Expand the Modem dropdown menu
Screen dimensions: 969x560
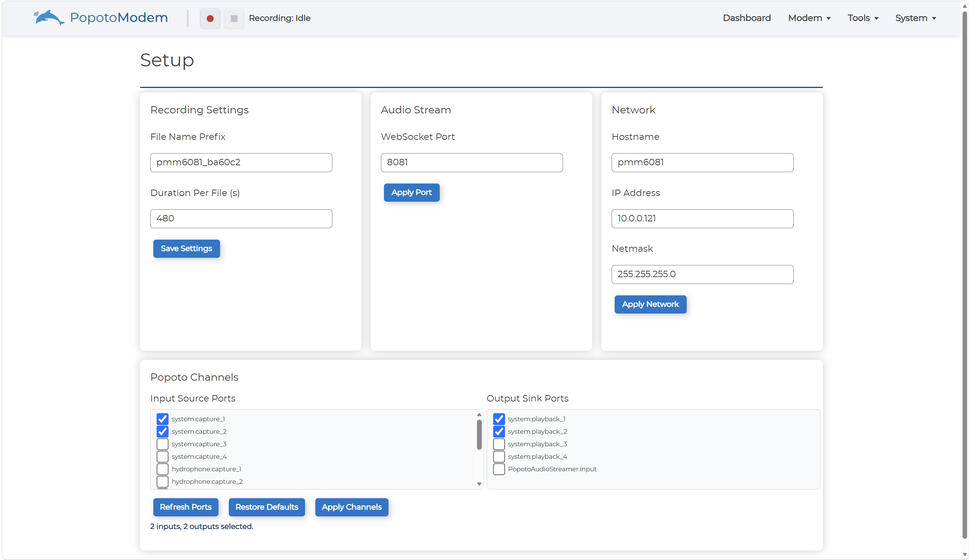point(809,18)
